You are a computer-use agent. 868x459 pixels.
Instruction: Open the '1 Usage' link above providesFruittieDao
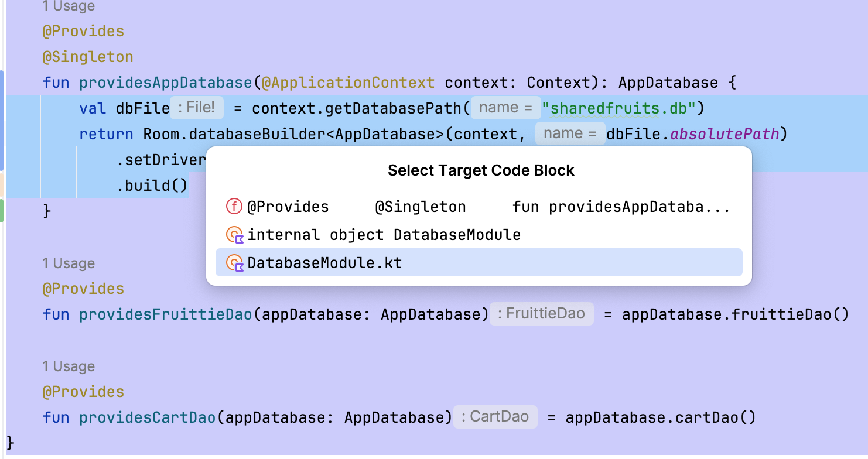point(69,263)
